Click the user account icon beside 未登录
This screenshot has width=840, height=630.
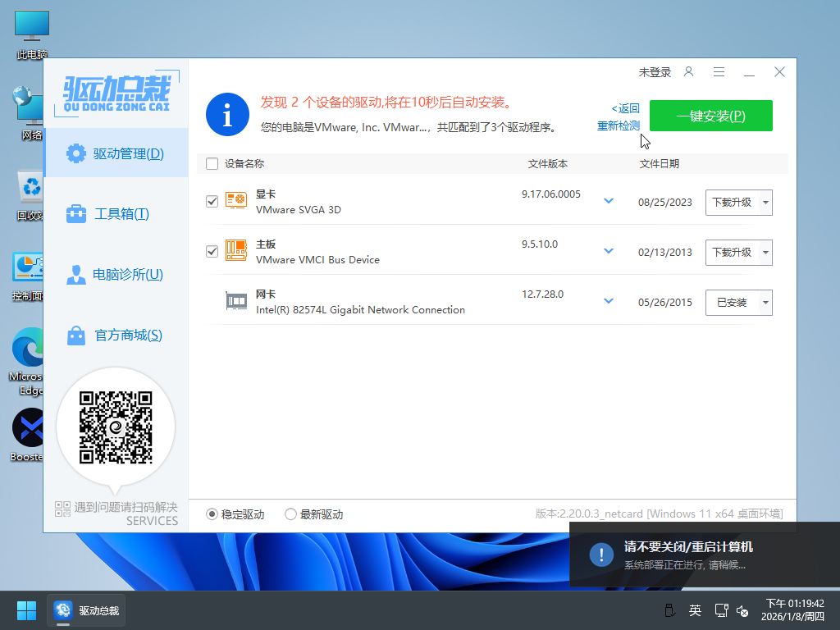tap(689, 72)
